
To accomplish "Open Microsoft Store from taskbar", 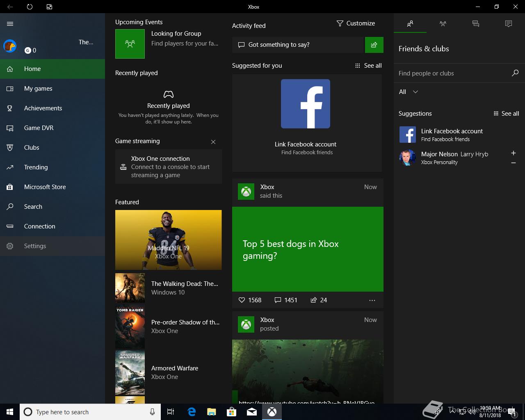I will (231, 412).
